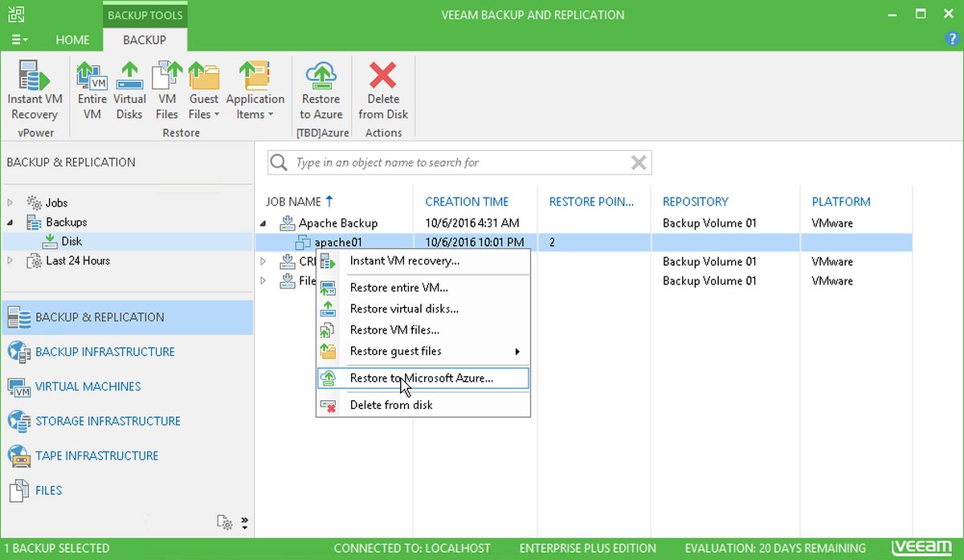Collapse the Apache Backup job row
Viewport: 964px width, 560px height.
tap(264, 223)
